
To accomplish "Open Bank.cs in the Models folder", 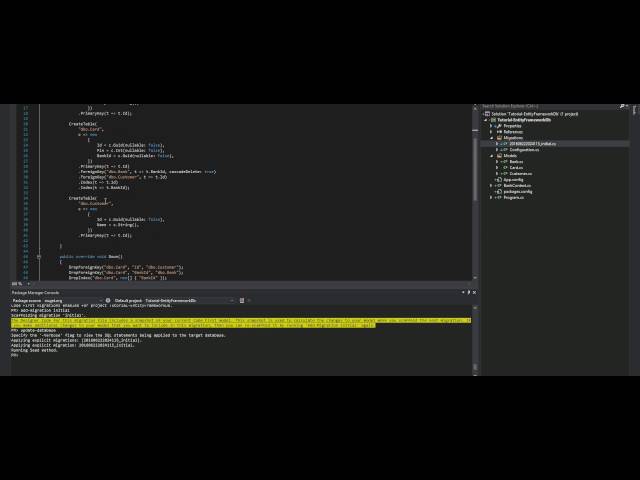I will coord(516,162).
